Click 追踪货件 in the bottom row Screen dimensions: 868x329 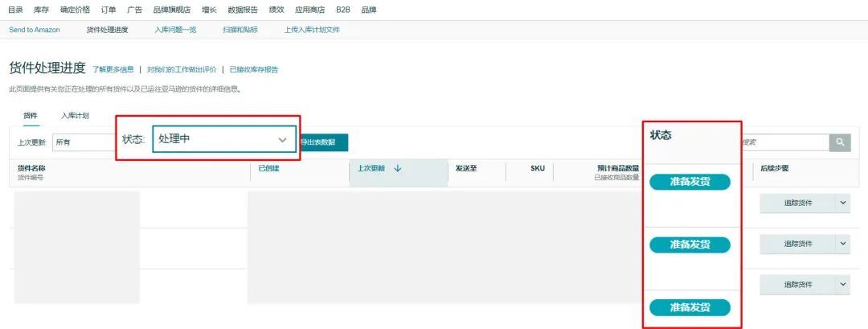pyautogui.click(x=798, y=284)
